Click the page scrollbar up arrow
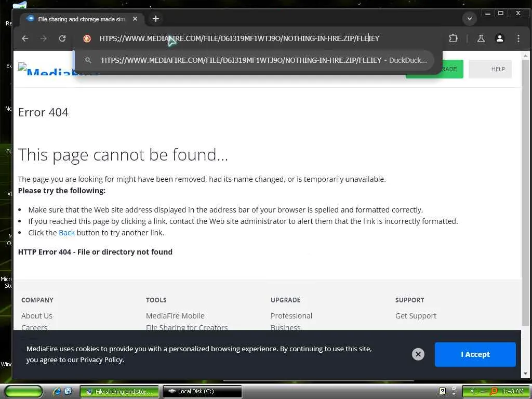The height and width of the screenshot is (399, 532). coord(525,55)
